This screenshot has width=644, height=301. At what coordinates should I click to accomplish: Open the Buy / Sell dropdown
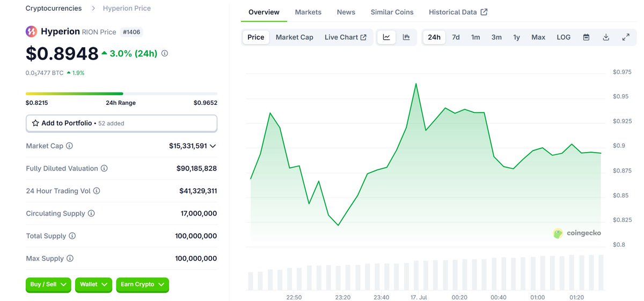click(x=48, y=284)
